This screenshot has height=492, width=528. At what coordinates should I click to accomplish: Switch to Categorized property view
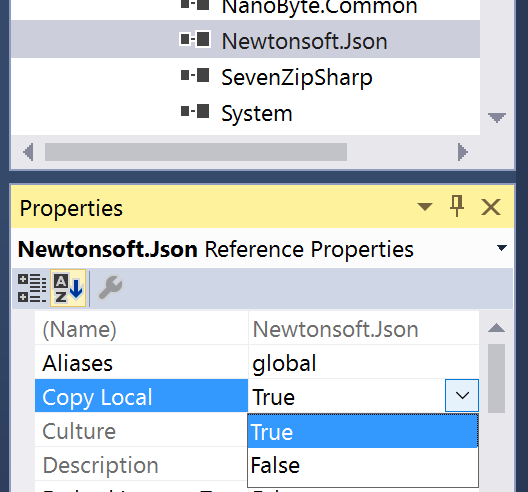pyautogui.click(x=32, y=288)
